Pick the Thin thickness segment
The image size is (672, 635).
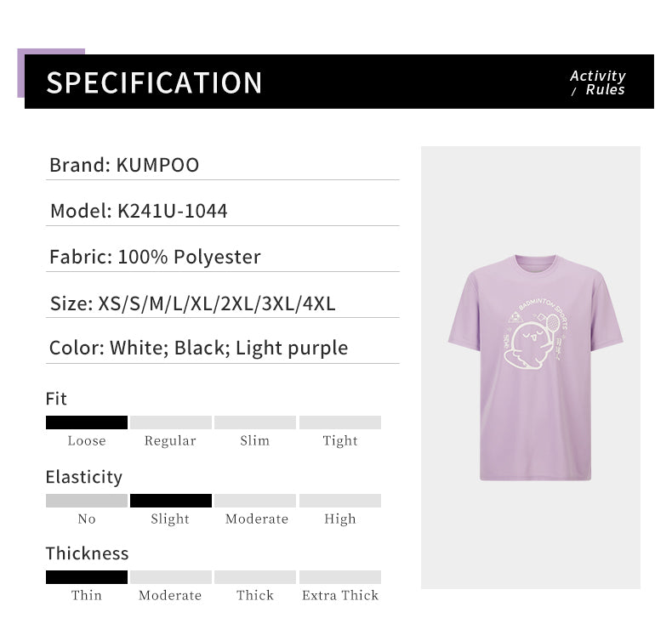click(x=87, y=577)
